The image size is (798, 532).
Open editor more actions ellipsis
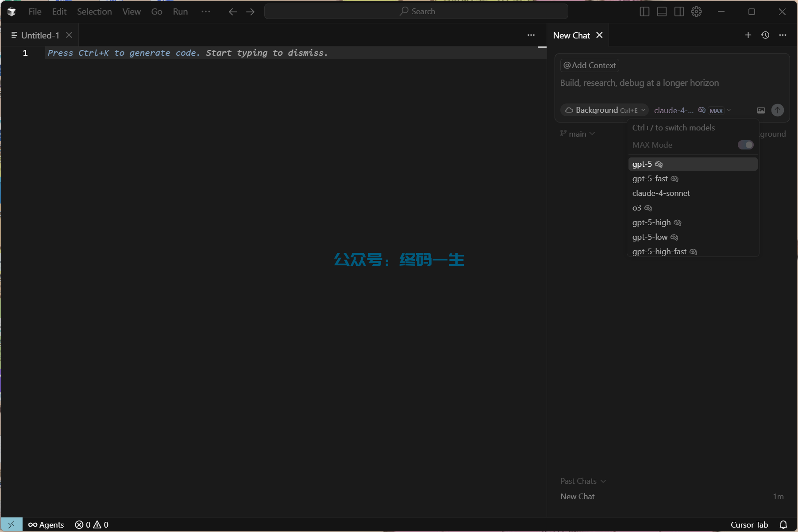[x=531, y=35]
